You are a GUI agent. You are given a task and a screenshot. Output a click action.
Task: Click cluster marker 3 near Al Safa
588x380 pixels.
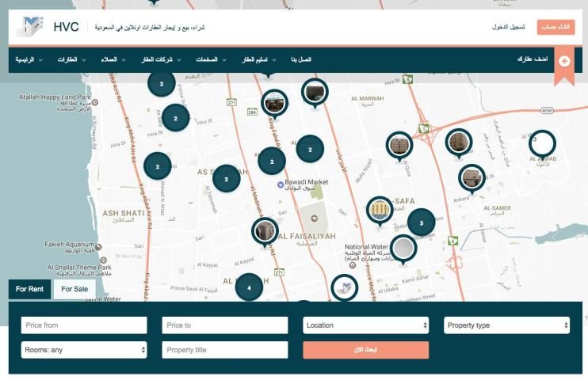tap(421, 222)
